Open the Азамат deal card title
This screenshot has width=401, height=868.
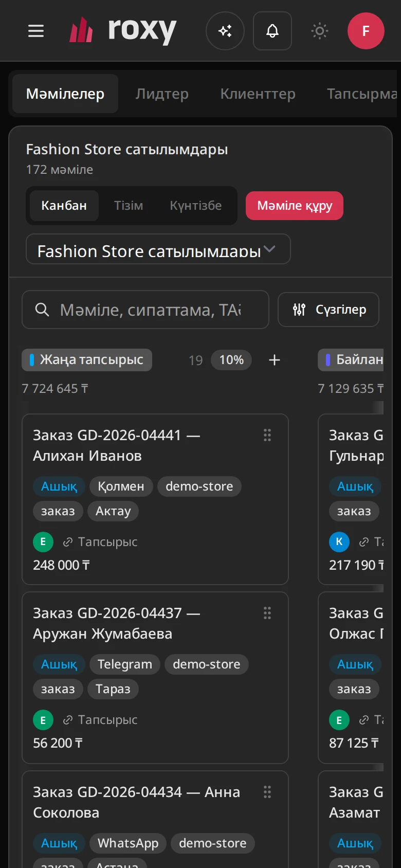tap(356, 802)
